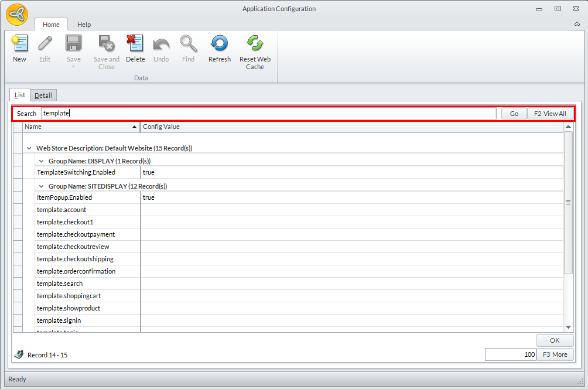Collapse the ribbon with the chevron
The width and height of the screenshot is (588, 389).
[577, 24]
